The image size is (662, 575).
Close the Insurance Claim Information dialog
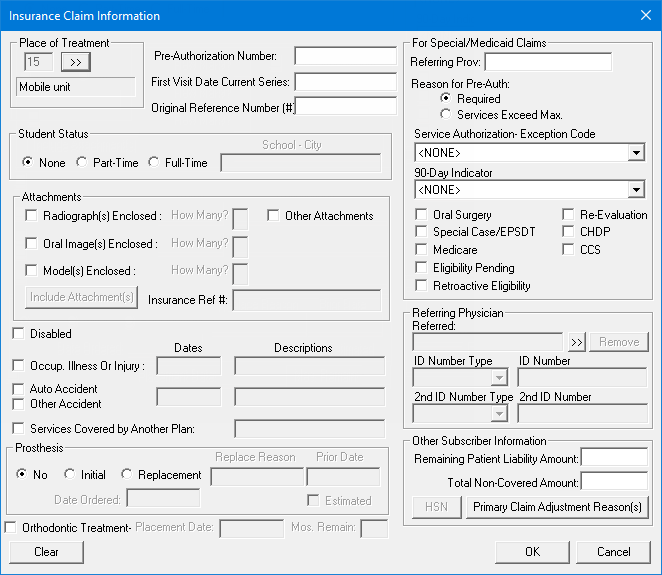pos(644,15)
